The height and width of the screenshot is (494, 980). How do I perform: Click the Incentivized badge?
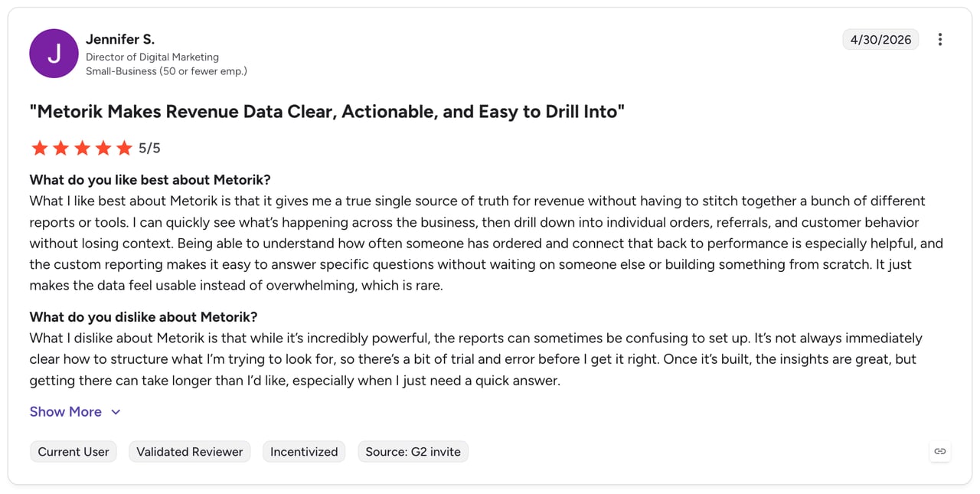coord(304,452)
